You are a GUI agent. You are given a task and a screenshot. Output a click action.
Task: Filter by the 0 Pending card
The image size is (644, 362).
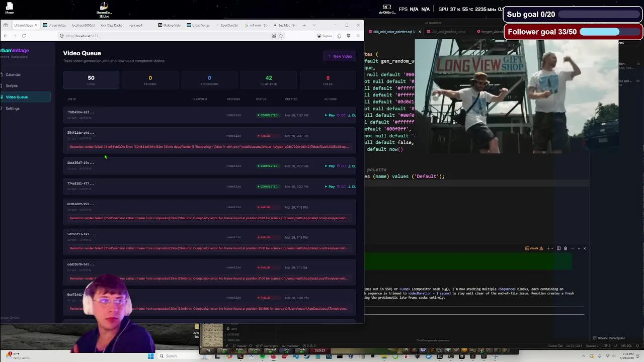150,80
